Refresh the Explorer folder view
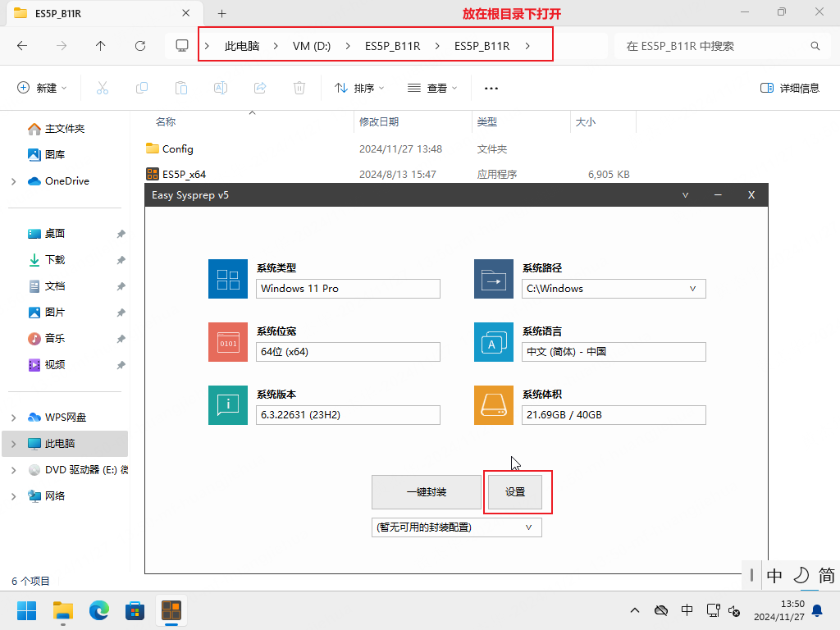Image resolution: width=840 pixels, height=630 pixels. coord(140,46)
